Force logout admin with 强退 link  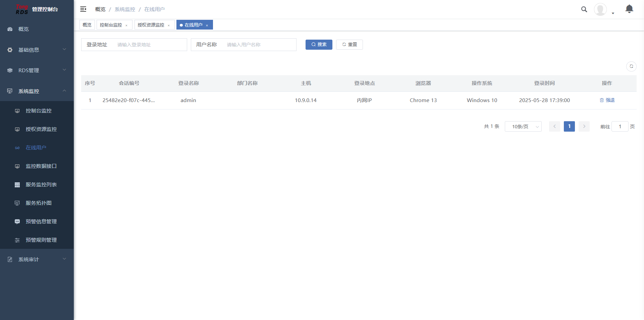607,100
